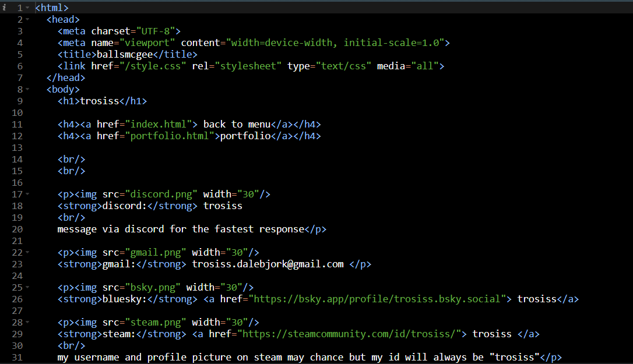Click line number 13 in the gutter
Viewport: 633px width, 364px height.
(x=17, y=148)
